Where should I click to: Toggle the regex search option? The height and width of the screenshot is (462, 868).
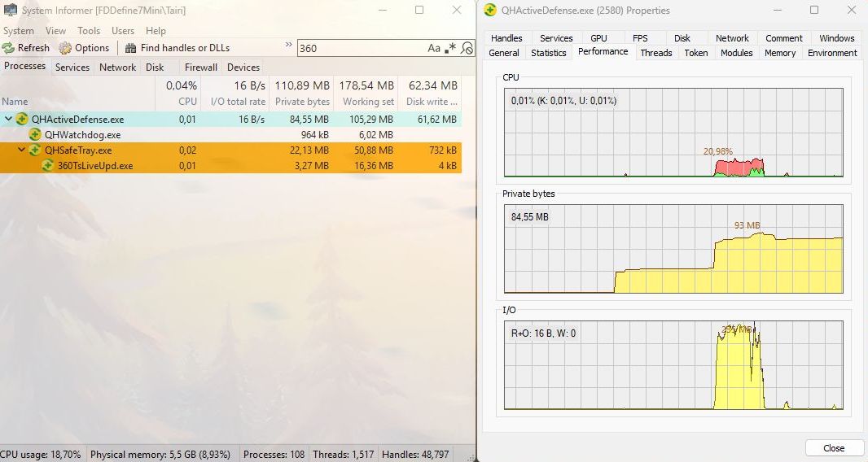(450, 48)
